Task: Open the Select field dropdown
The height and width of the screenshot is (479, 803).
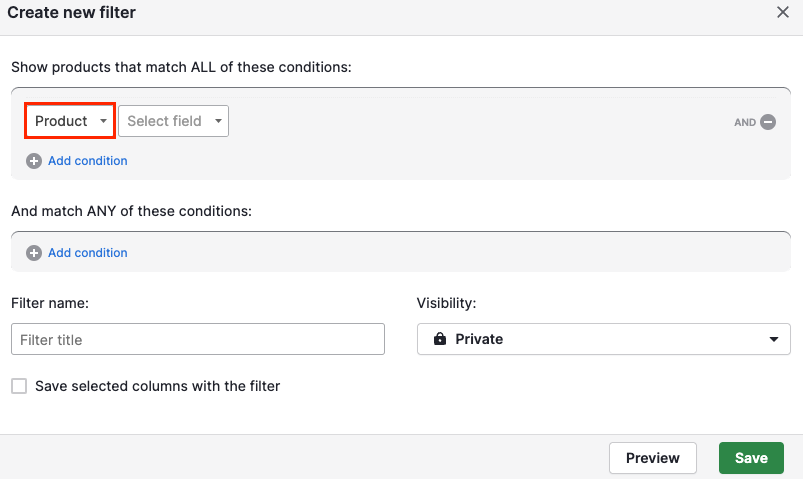Action: (173, 121)
